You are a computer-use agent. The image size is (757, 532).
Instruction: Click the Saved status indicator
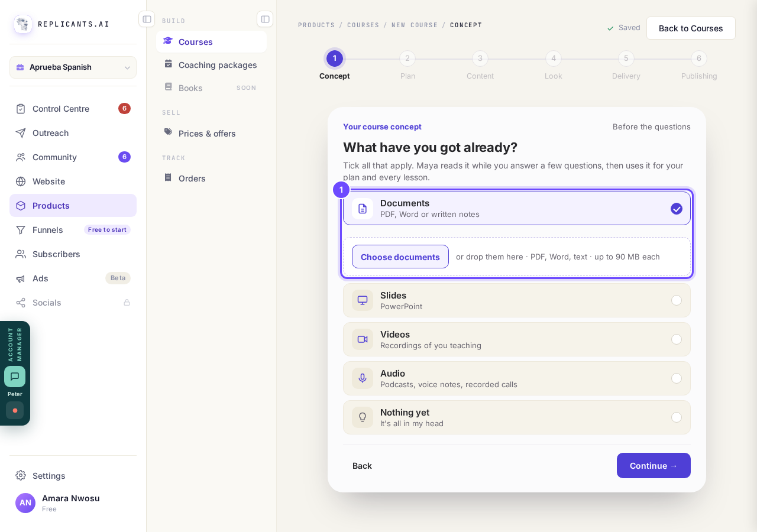tap(623, 28)
